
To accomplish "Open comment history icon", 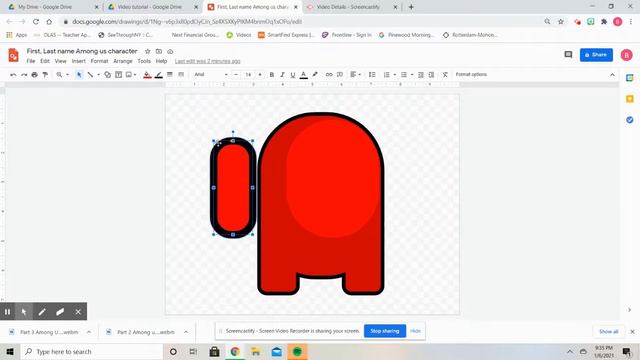I will (568, 55).
